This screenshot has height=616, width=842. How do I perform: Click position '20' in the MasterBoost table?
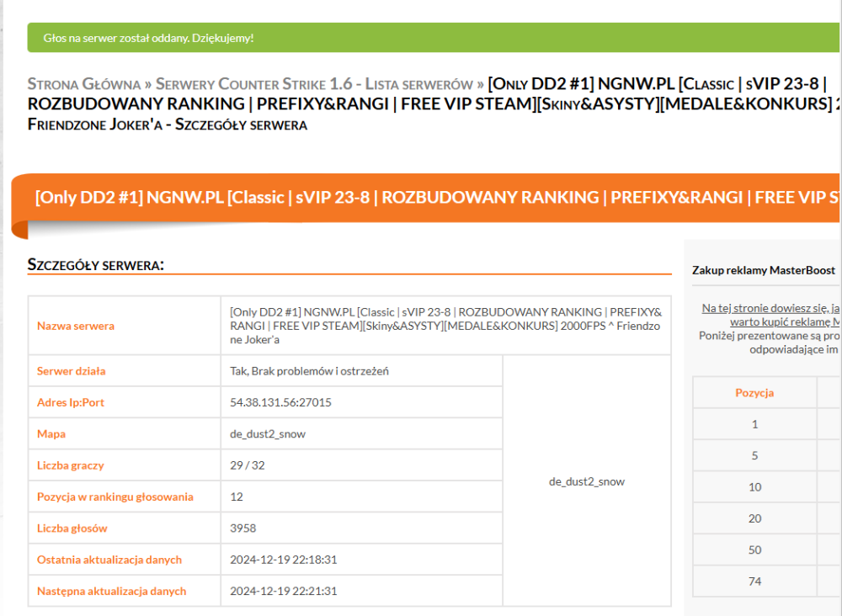coord(754,518)
